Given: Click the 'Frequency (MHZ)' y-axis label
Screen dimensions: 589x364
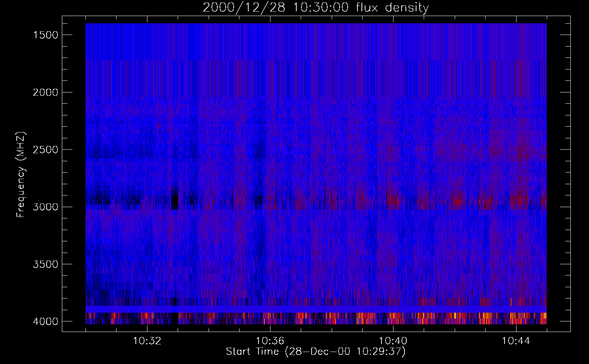Looking at the screenshot, I should 21,175.
